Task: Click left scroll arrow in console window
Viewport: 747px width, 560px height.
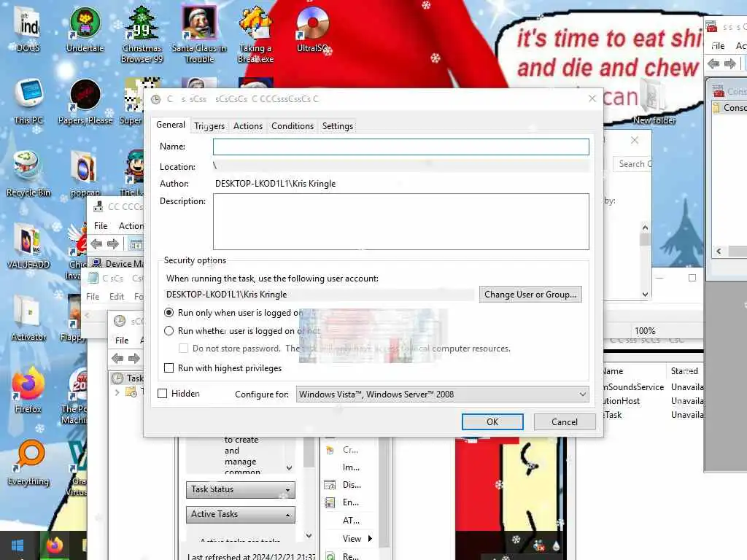Action: coord(719,251)
